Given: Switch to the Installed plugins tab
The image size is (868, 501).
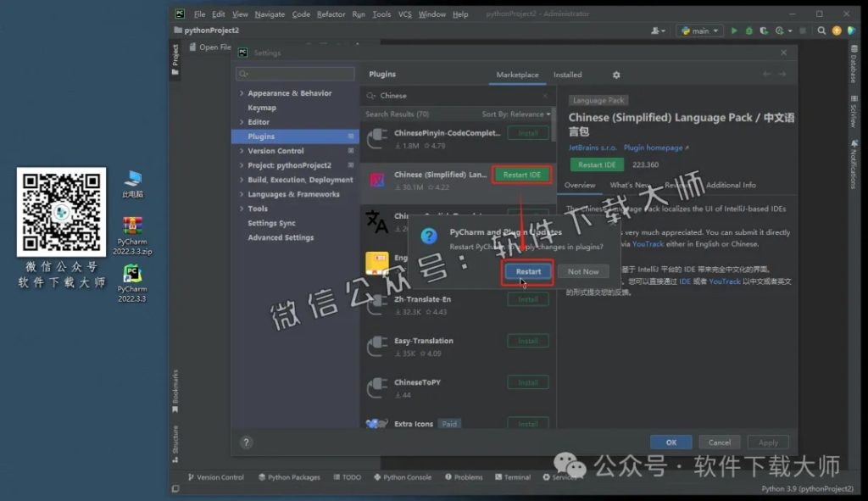Looking at the screenshot, I should [567, 75].
